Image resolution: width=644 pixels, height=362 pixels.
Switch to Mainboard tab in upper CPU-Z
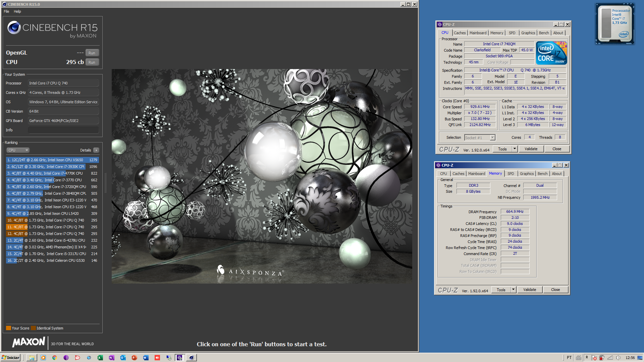pos(478,33)
